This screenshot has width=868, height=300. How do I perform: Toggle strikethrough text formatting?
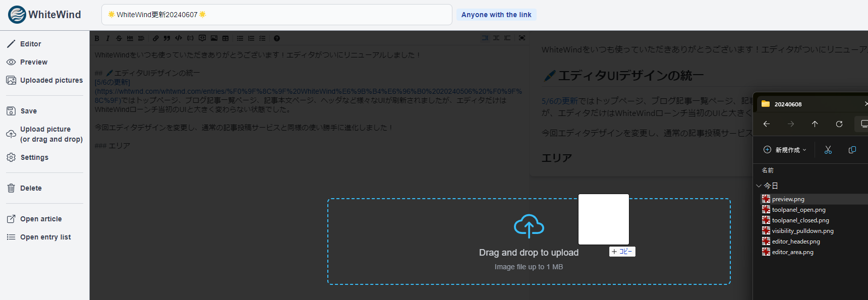[119, 38]
